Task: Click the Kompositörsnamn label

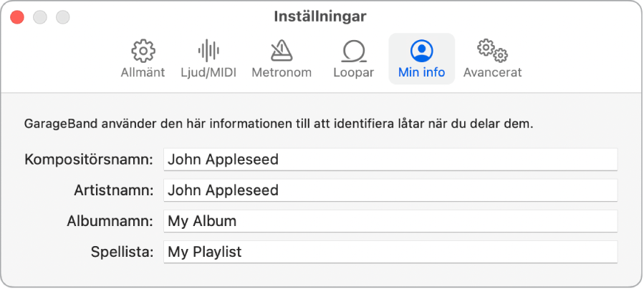Action: (x=89, y=160)
